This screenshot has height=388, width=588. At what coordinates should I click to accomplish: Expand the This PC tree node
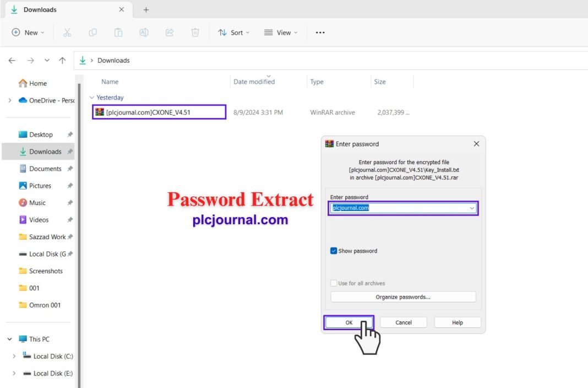click(10, 339)
